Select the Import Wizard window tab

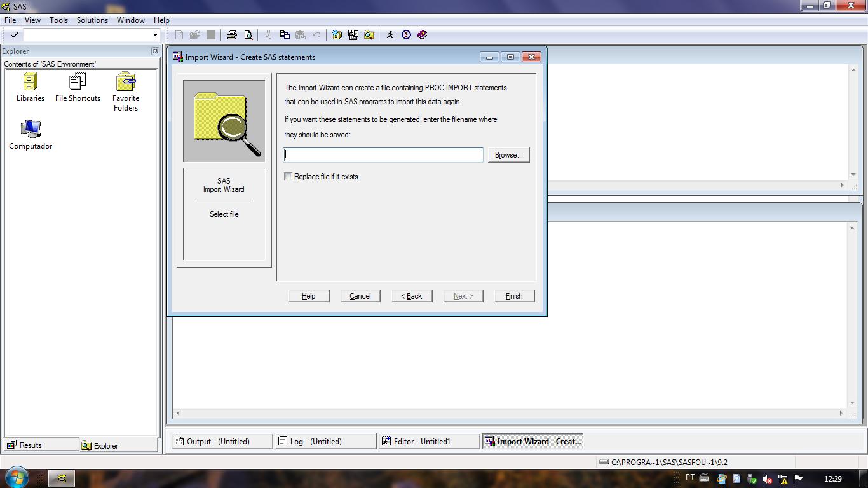pos(532,441)
